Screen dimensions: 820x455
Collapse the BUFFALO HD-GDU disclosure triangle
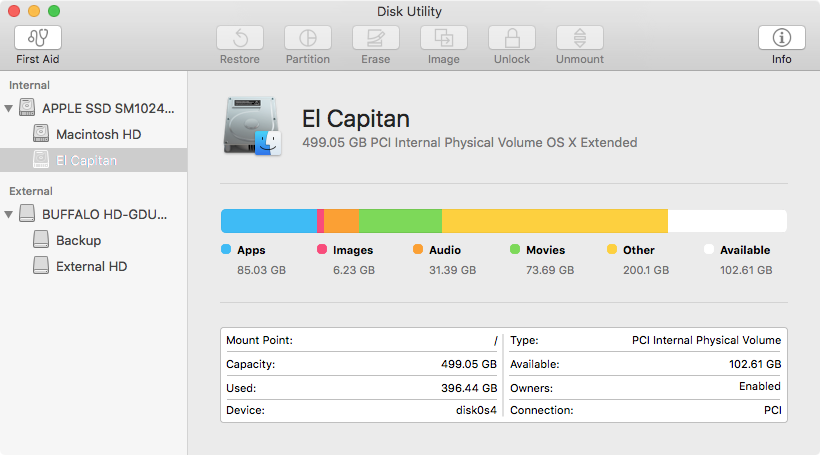tap(8, 214)
